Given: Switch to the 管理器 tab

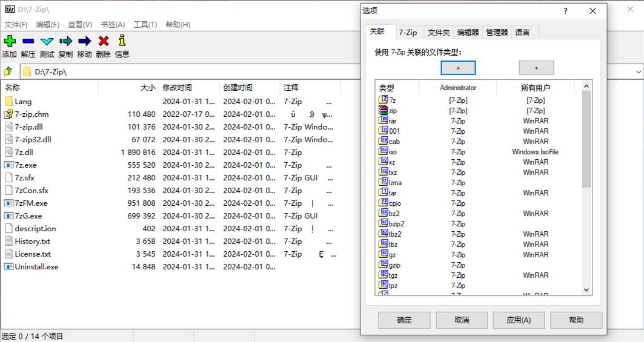Looking at the screenshot, I should click(497, 33).
